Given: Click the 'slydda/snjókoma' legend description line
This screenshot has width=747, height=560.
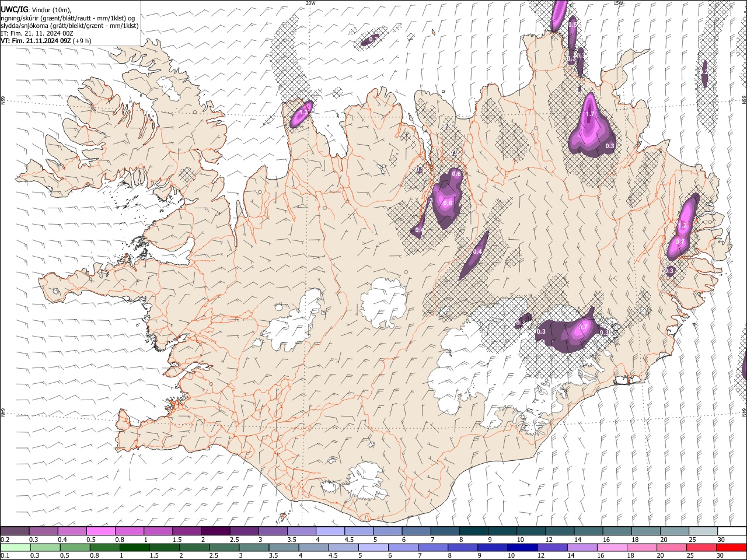Looking at the screenshot, I should [x=69, y=26].
